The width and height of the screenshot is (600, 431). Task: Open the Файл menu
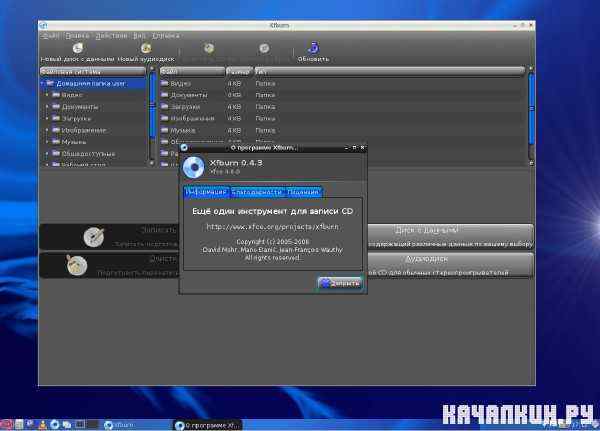coord(50,36)
